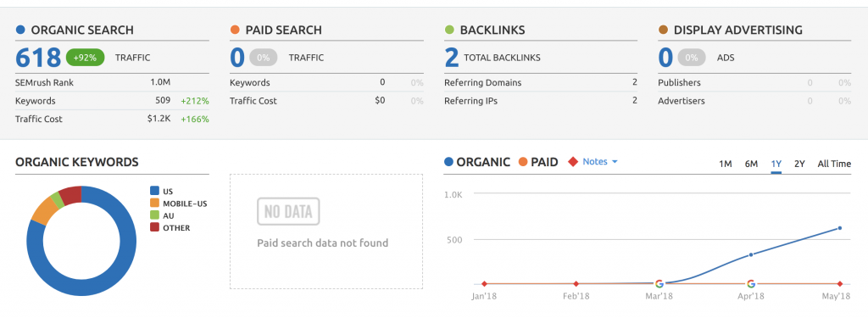The width and height of the screenshot is (868, 318).
Task: Click the orange MOBILE-US legend swatch
Action: coord(154,204)
